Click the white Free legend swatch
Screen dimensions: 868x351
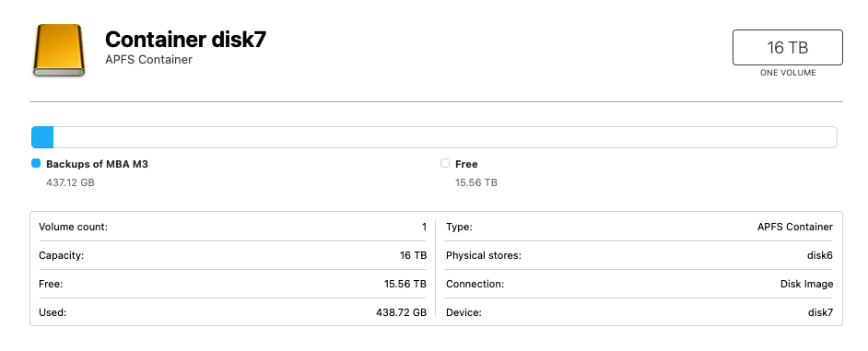[x=445, y=163]
